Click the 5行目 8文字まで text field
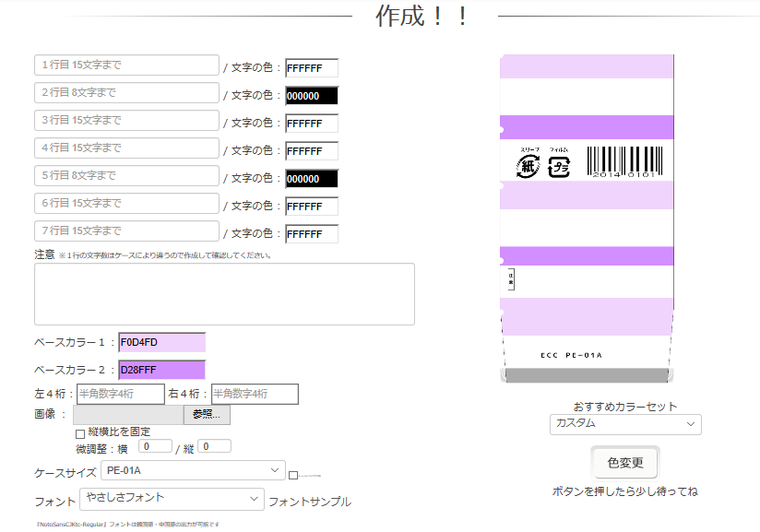 click(x=126, y=175)
